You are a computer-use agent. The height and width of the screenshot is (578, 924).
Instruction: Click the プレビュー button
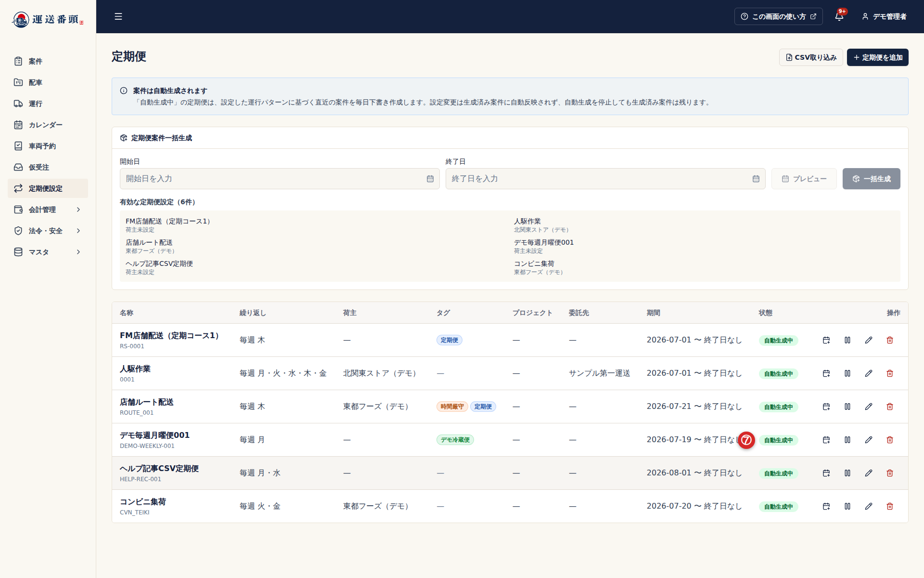pyautogui.click(x=804, y=179)
